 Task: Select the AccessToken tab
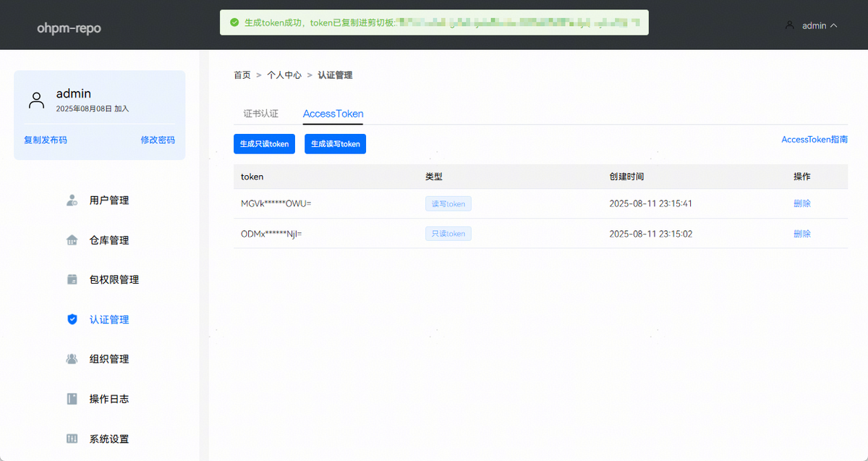pyautogui.click(x=333, y=114)
